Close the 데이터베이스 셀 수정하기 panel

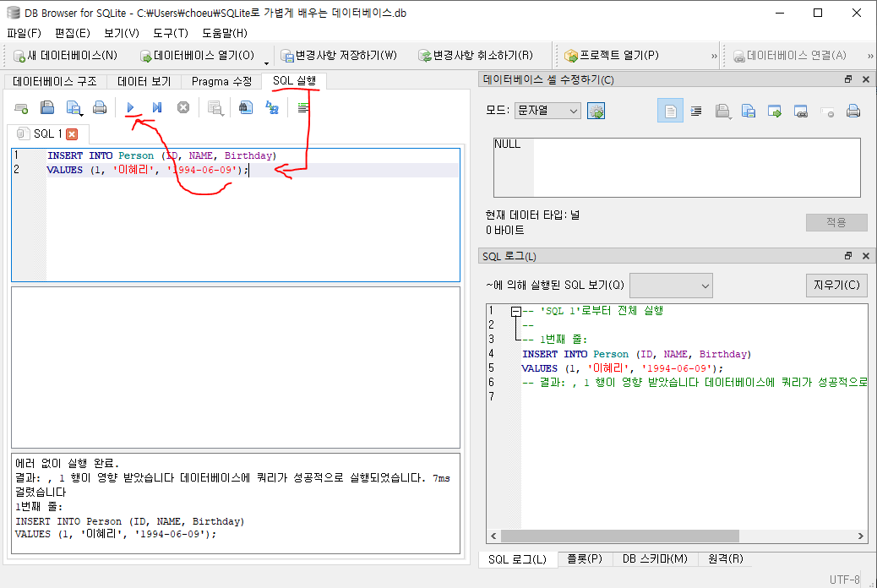tap(866, 79)
